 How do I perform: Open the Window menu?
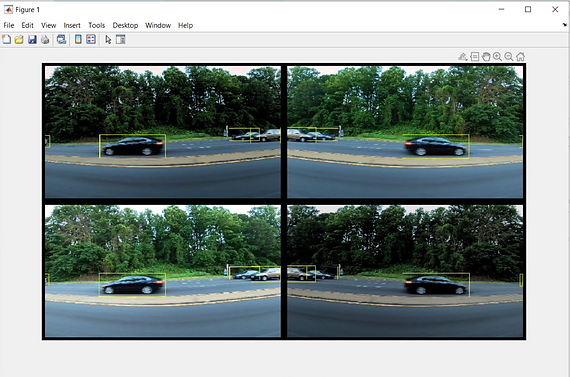tap(158, 25)
